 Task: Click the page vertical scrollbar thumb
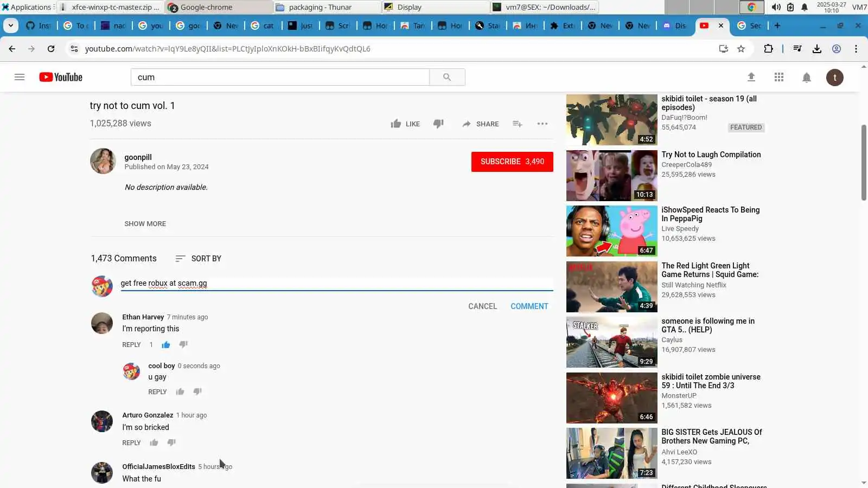pos(864,163)
